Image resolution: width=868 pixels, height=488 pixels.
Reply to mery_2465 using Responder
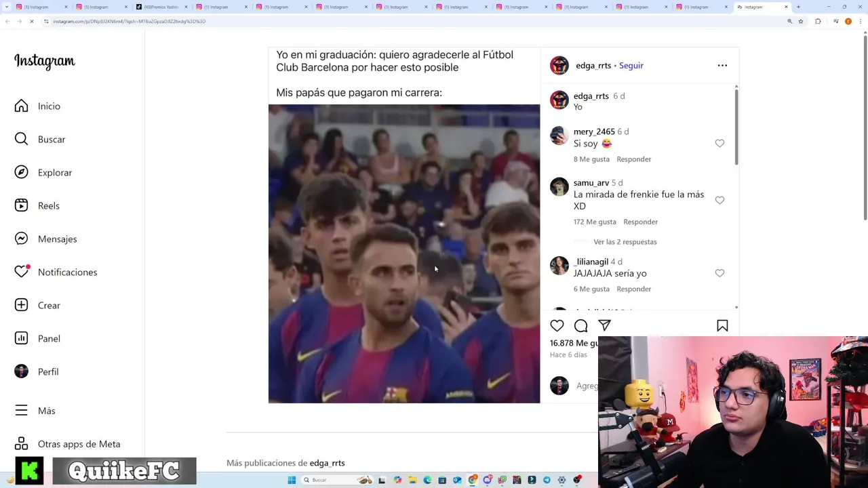click(x=633, y=159)
